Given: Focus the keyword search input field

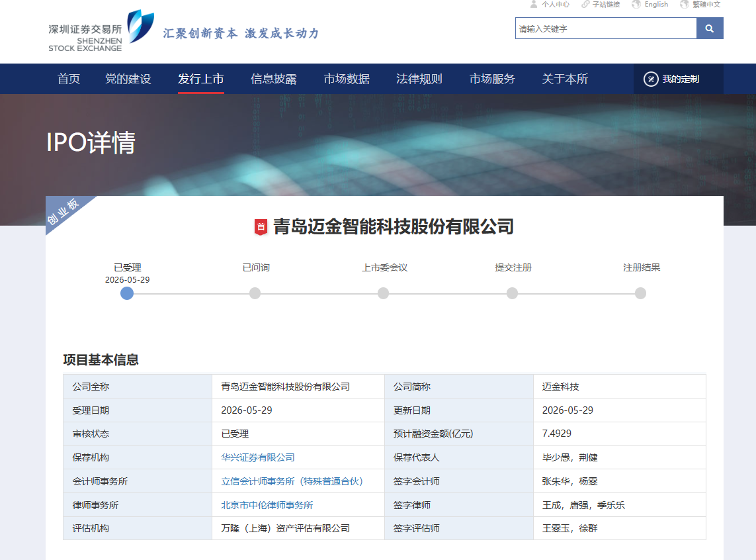Looking at the screenshot, I should coord(606,28).
